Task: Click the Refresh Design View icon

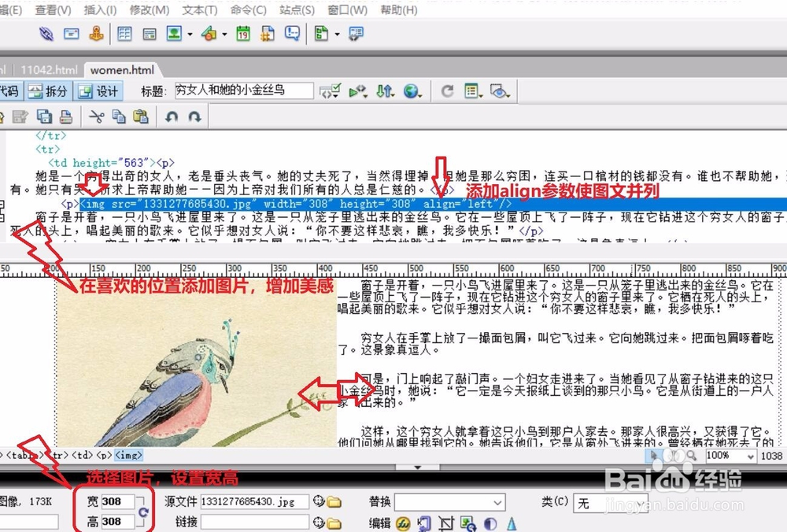Action: [447, 91]
